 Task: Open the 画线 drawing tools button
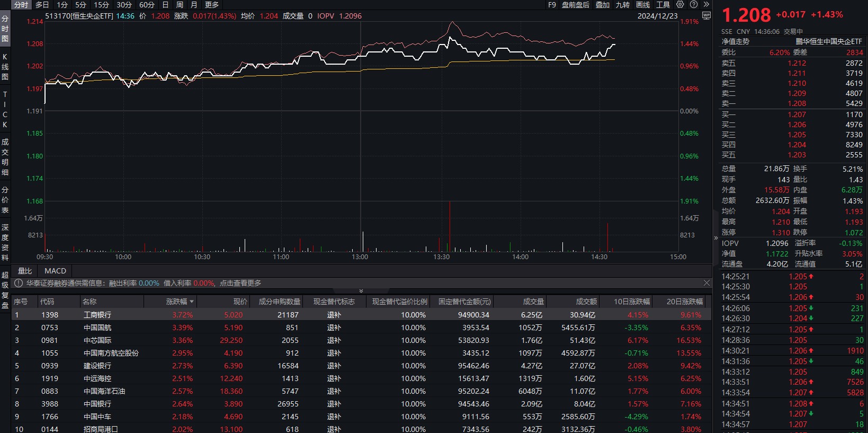pyautogui.click(x=643, y=5)
